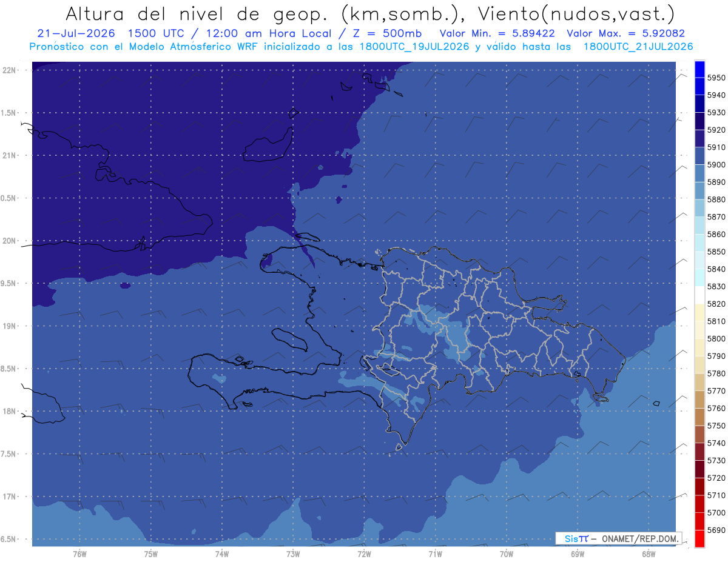Click the '5750' legend value
728x562 pixels.
tap(716, 426)
